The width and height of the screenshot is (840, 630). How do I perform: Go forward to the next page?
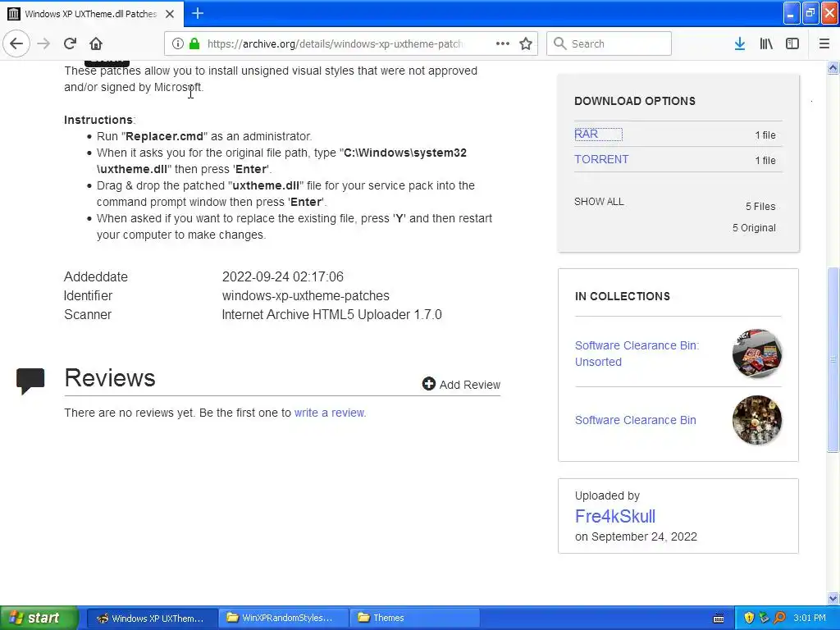(44, 43)
